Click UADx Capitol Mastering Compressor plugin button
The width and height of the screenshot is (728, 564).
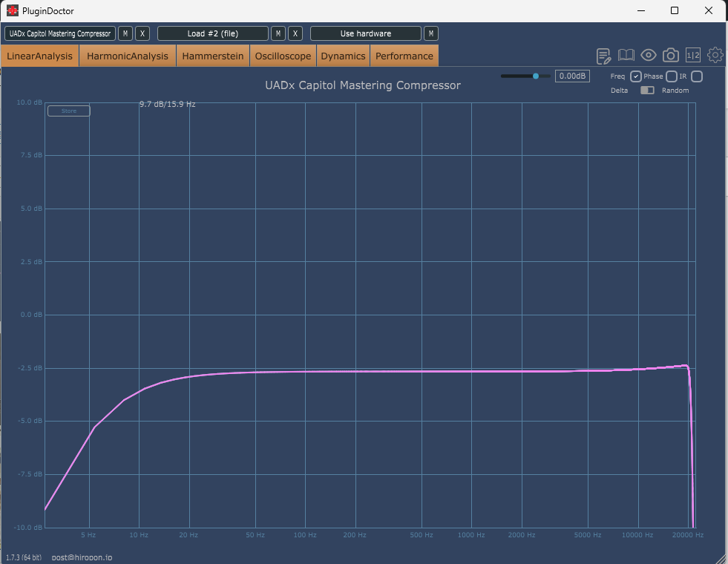coord(60,33)
